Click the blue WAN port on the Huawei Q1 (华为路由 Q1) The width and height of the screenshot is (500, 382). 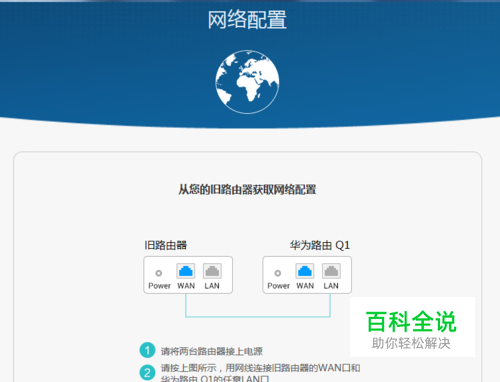coord(305,271)
